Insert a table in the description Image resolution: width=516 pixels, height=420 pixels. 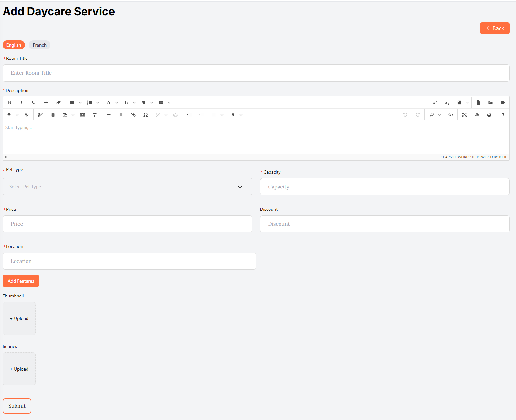pyautogui.click(x=121, y=115)
